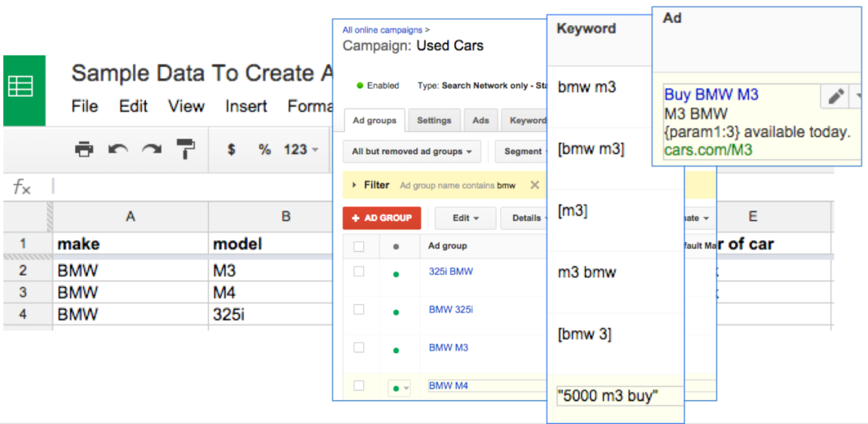Tick the checkbox for BMW 325i ad group

coord(359,309)
